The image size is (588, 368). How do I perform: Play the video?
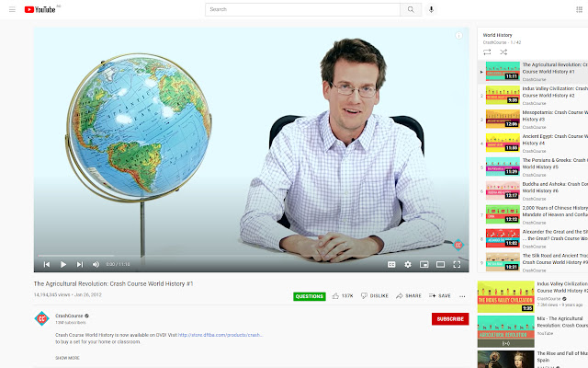click(x=63, y=264)
